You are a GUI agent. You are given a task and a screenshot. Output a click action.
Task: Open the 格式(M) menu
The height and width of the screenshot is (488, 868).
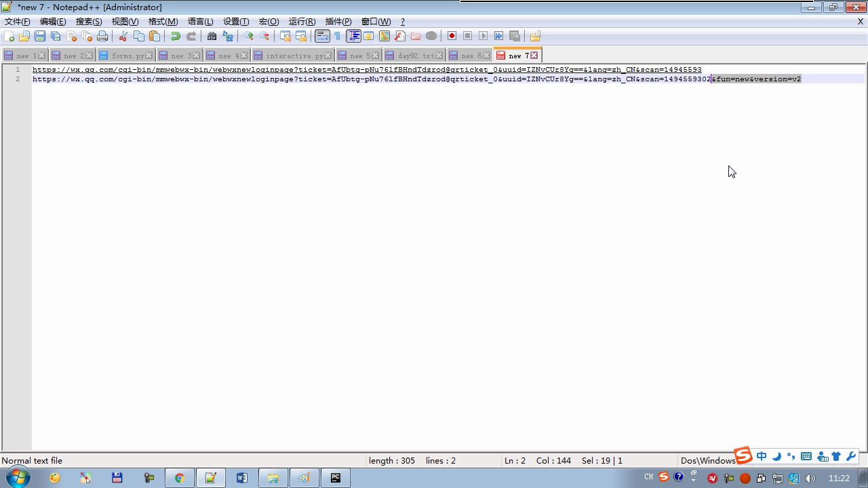[163, 22]
